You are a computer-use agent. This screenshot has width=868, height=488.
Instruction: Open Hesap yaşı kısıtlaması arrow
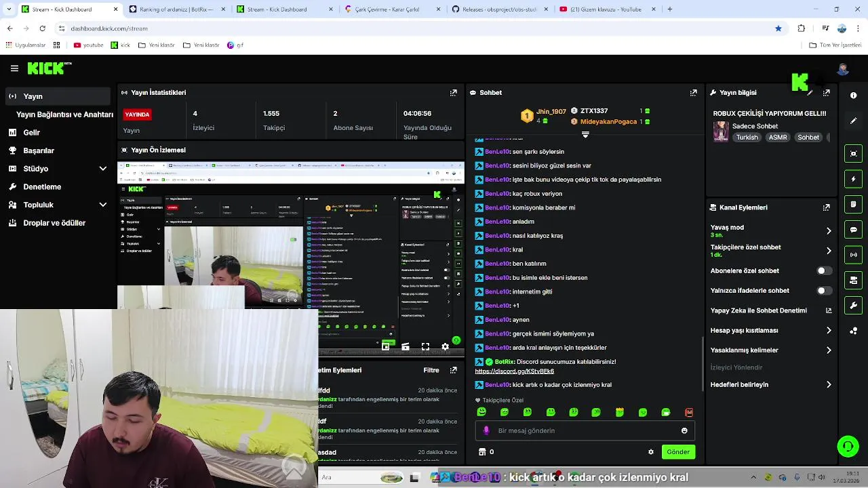(x=829, y=331)
